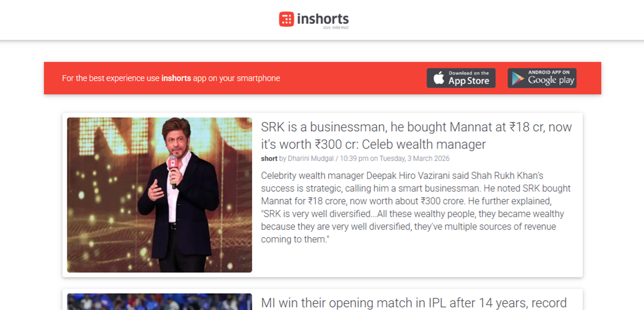Click the 'stay informed' tagline under logo

pyautogui.click(x=336, y=28)
